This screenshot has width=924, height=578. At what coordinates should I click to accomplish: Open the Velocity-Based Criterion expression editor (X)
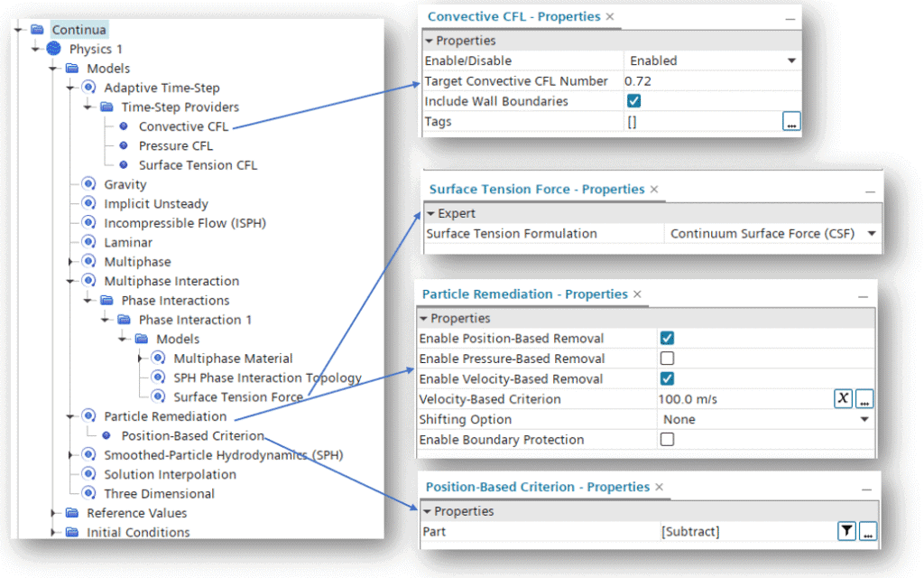tap(843, 398)
